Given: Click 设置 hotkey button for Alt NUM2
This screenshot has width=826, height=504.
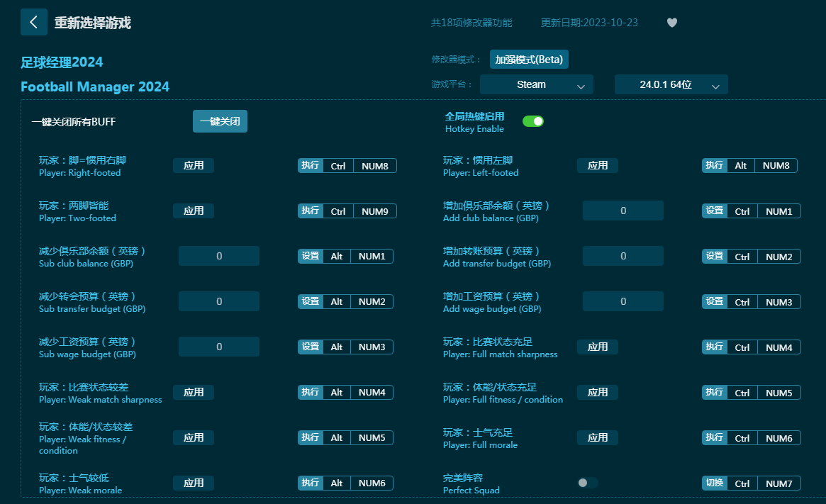Looking at the screenshot, I should 311,301.
